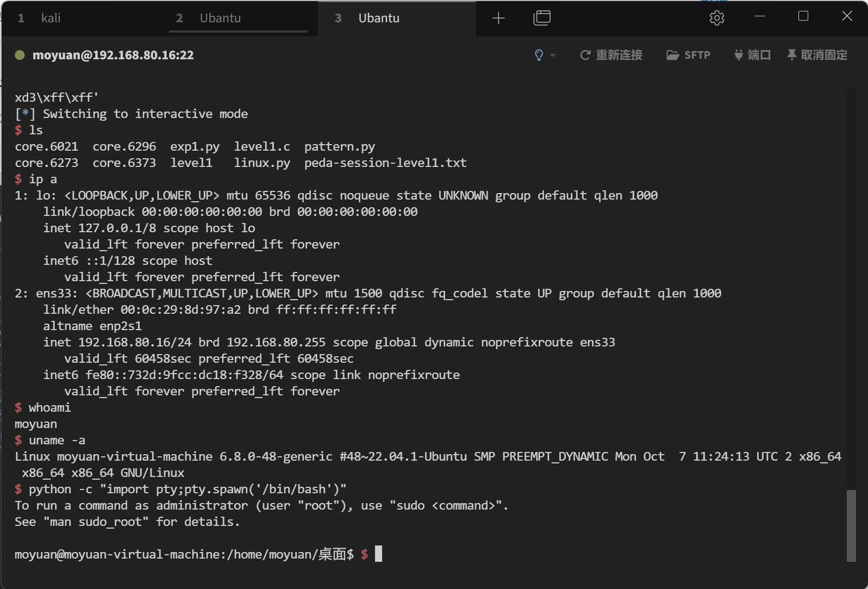868x589 pixels.
Task: Switch to tab 2 Ubantu
Action: pyautogui.click(x=220, y=18)
